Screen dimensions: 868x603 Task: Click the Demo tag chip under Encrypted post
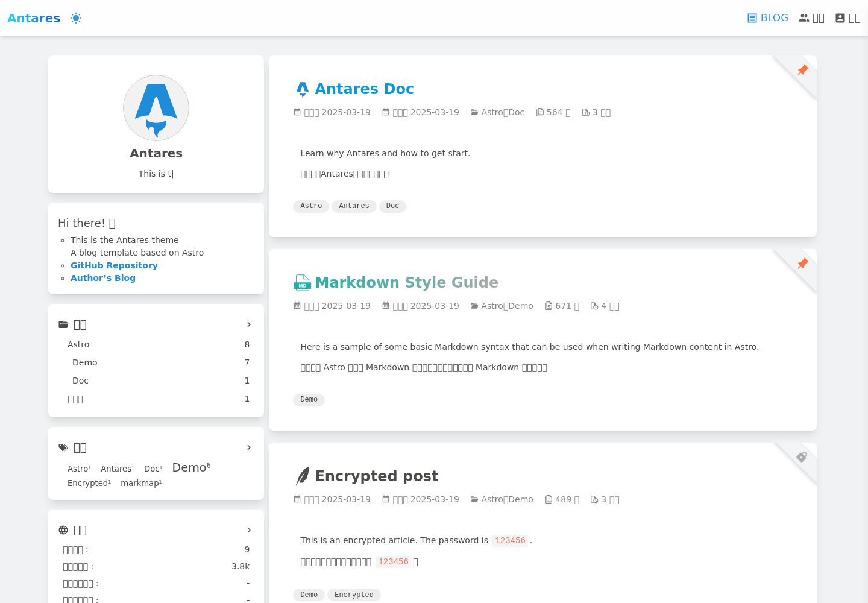(x=309, y=595)
